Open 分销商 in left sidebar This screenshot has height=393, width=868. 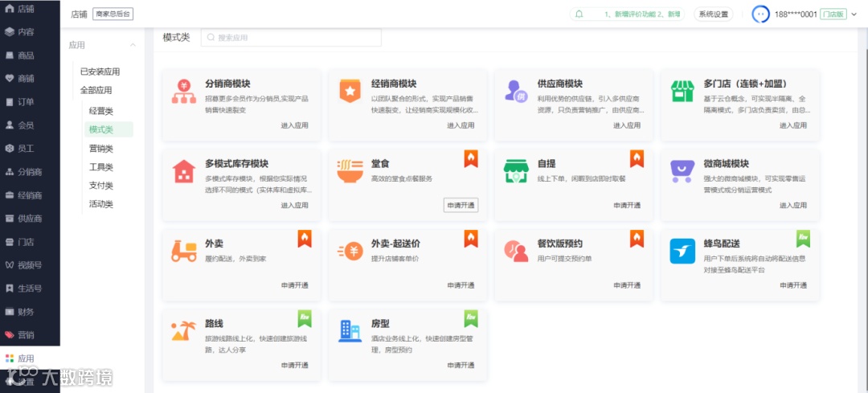23,172
